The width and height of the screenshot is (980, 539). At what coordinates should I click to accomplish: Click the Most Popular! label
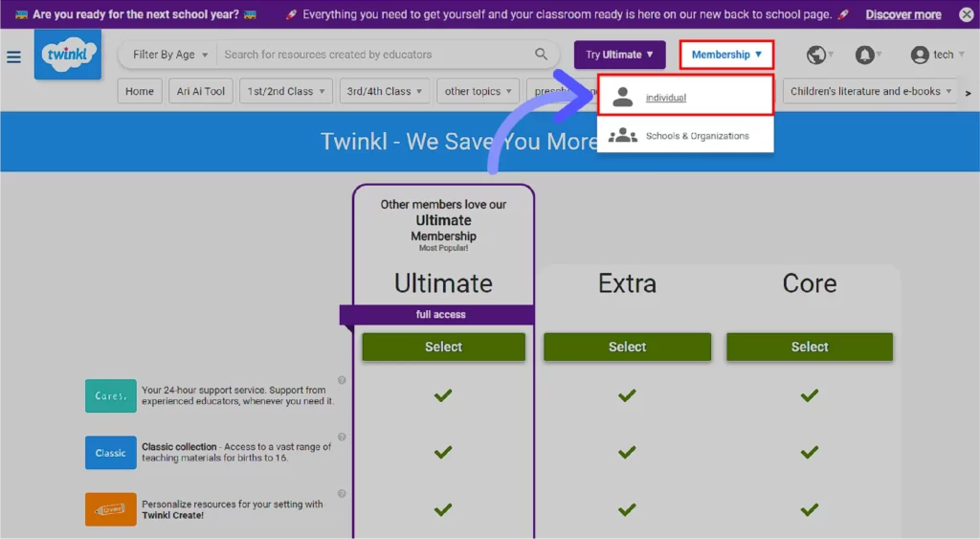coord(443,248)
